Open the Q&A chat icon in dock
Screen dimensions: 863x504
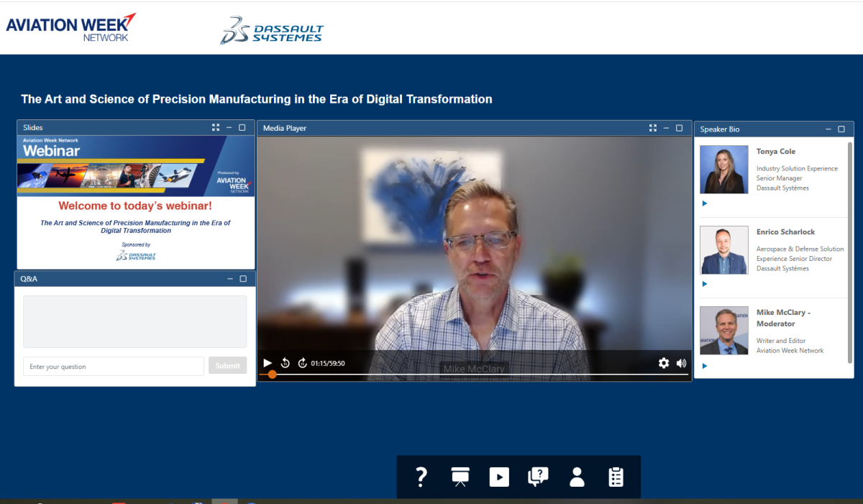click(538, 477)
